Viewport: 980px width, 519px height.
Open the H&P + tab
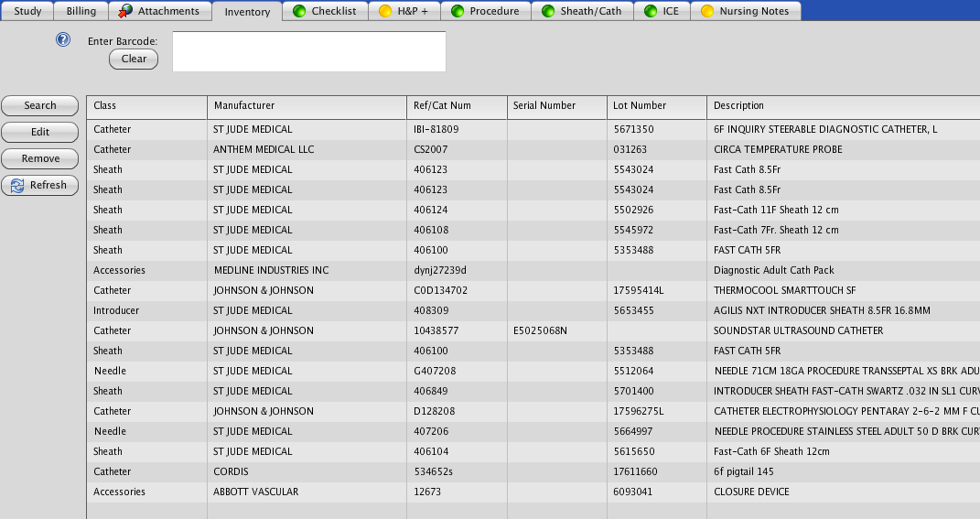click(x=404, y=11)
